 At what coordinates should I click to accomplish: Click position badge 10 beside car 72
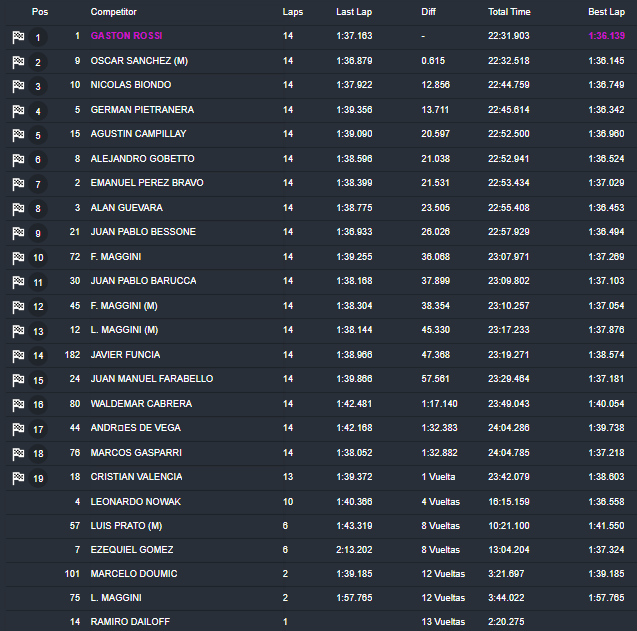tap(38, 258)
